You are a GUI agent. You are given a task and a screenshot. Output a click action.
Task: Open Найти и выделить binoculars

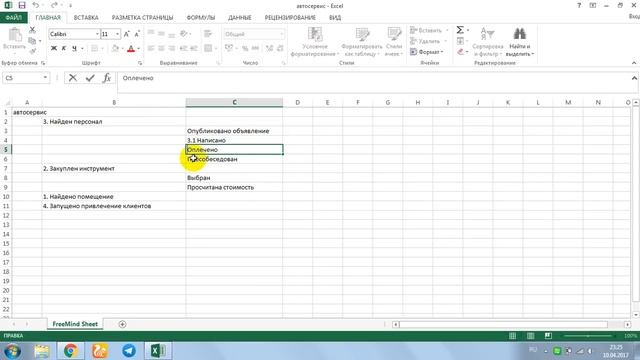520,42
